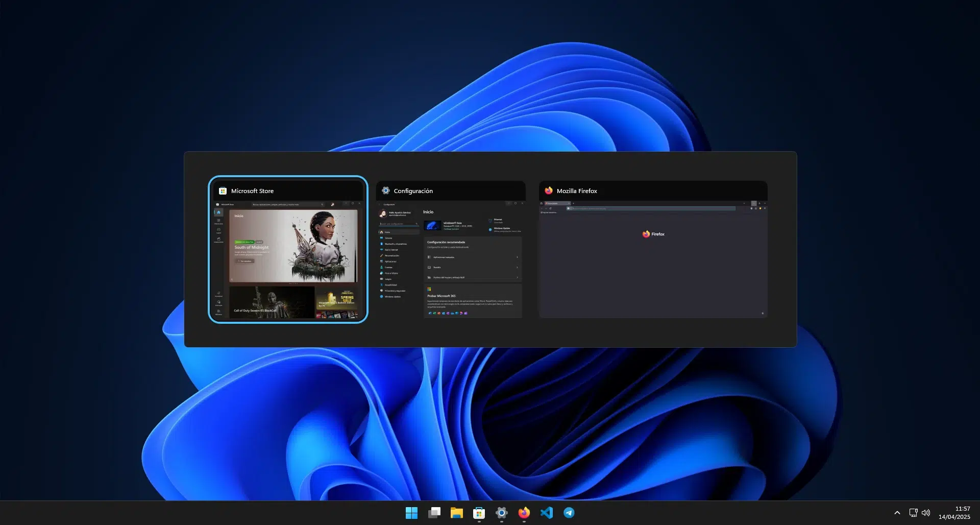Viewport: 980px width, 525px height.
Task: Click the Microsoft Store icon on the taskbar
Action: click(478, 513)
